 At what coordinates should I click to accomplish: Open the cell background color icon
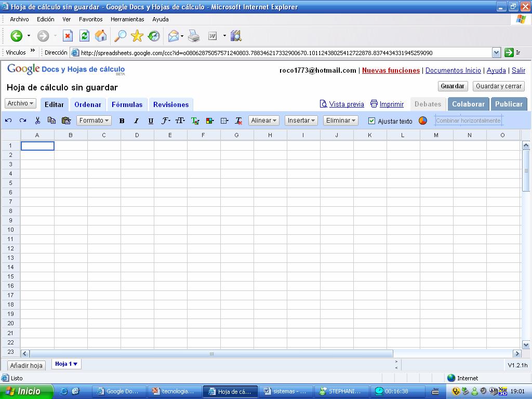[x=210, y=121]
